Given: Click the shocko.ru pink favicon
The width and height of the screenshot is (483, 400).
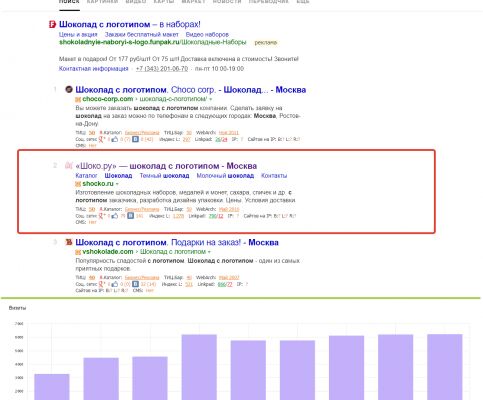Looking at the screenshot, I should click(69, 165).
